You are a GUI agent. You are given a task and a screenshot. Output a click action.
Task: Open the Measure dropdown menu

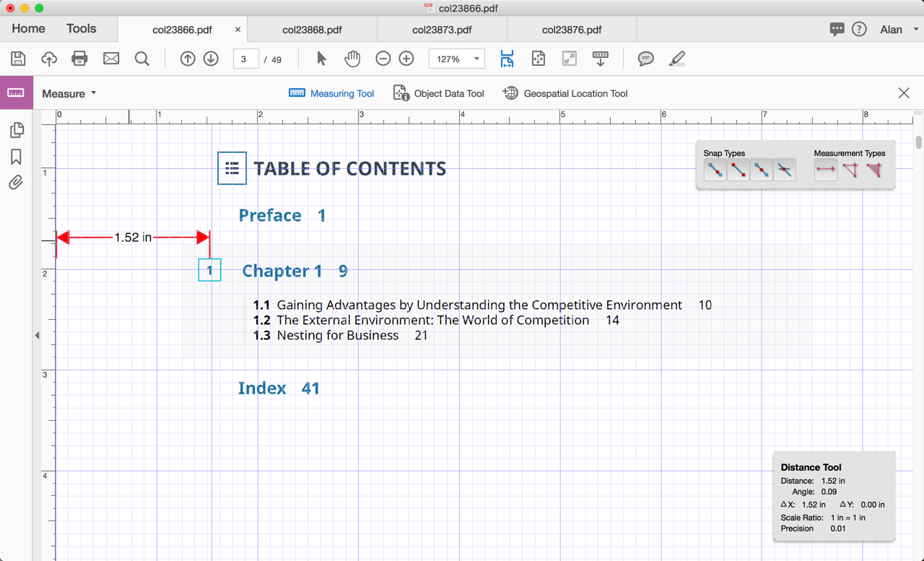pos(69,93)
